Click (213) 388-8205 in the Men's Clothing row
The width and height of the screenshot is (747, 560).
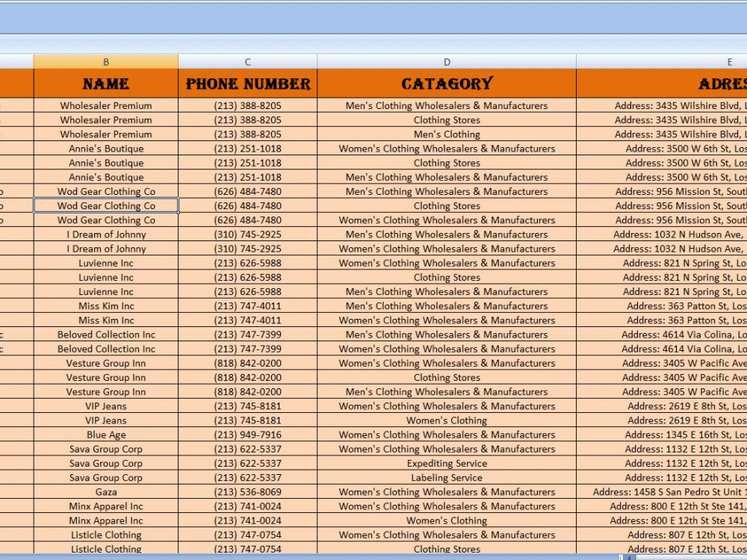pos(248,134)
